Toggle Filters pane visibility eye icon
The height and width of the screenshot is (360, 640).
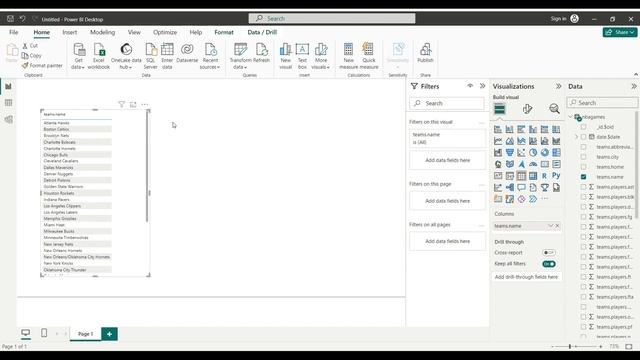470,86
